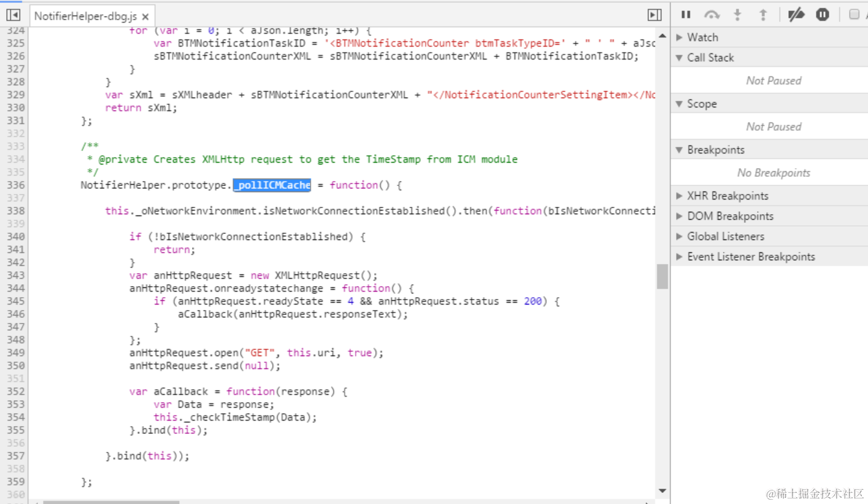Click the code editor vertical scrollbar thumb
This screenshot has height=504, width=868.
click(662, 276)
